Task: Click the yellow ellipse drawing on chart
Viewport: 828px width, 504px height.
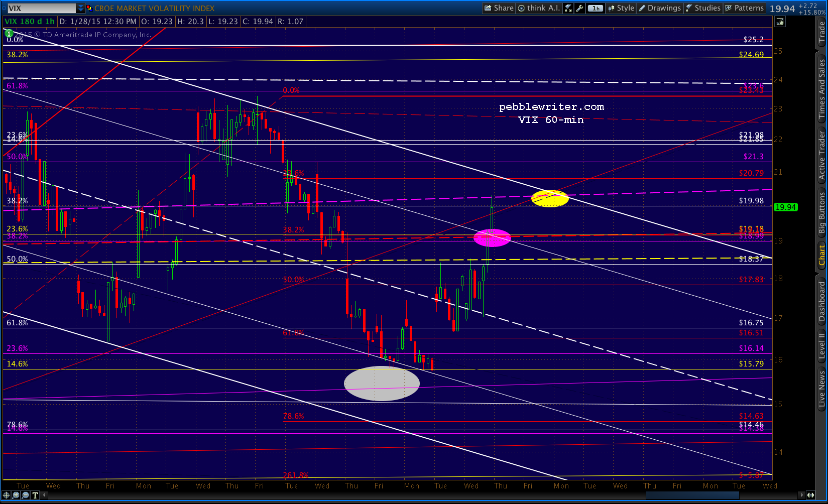Action: (550, 198)
